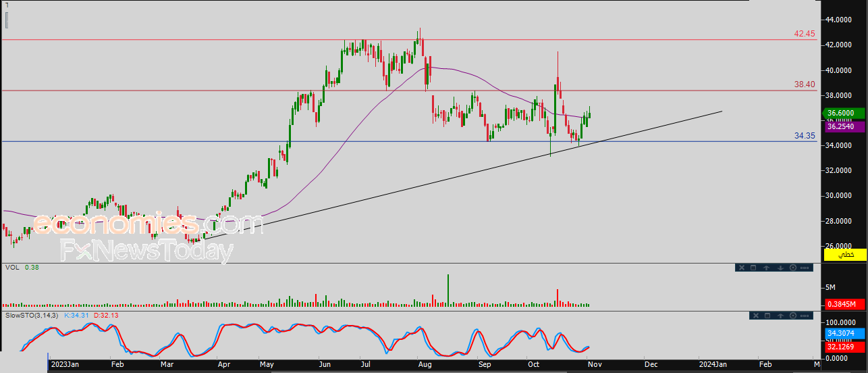868x373 pixels.
Task: Click the SlowSTO(3,14,3) indicator label
Action: click(32, 316)
